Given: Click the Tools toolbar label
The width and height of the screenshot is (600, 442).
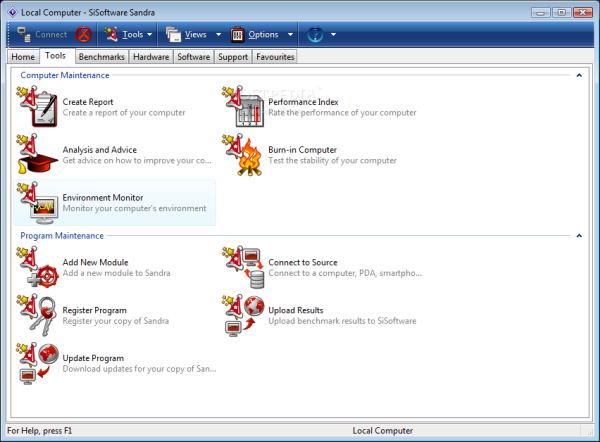Looking at the screenshot, I should pos(133,34).
